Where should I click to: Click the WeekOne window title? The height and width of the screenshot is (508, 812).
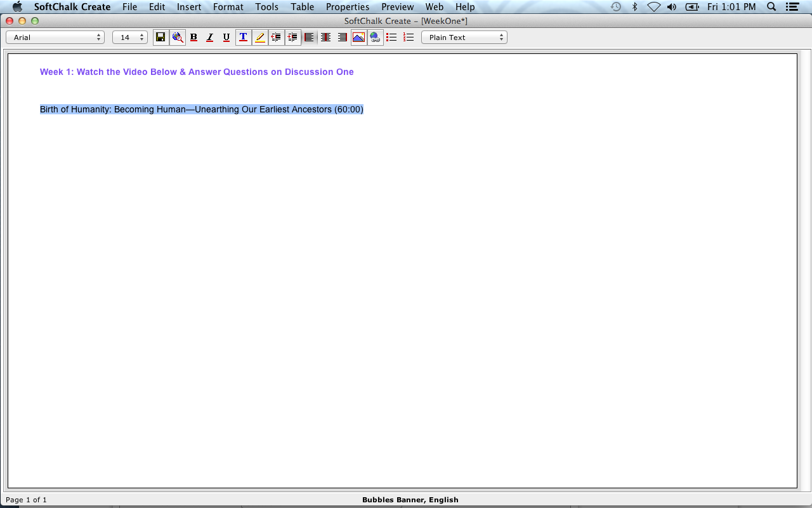pos(406,21)
